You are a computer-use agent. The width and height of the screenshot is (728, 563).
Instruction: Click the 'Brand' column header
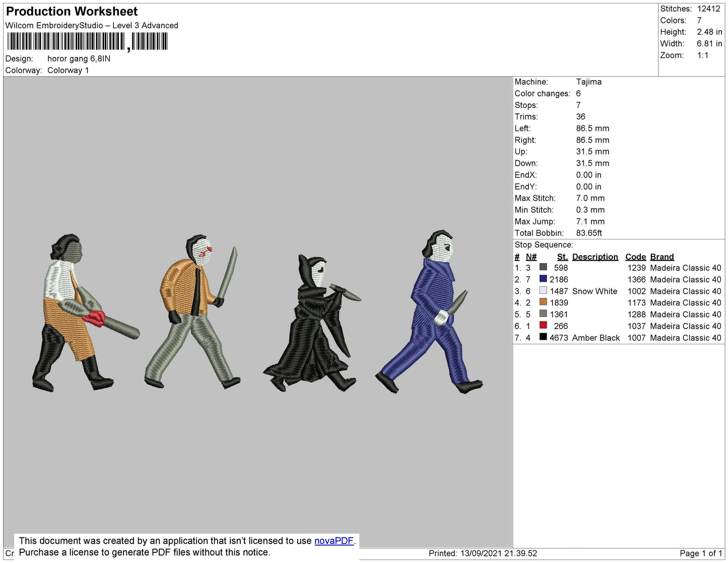coord(662,257)
